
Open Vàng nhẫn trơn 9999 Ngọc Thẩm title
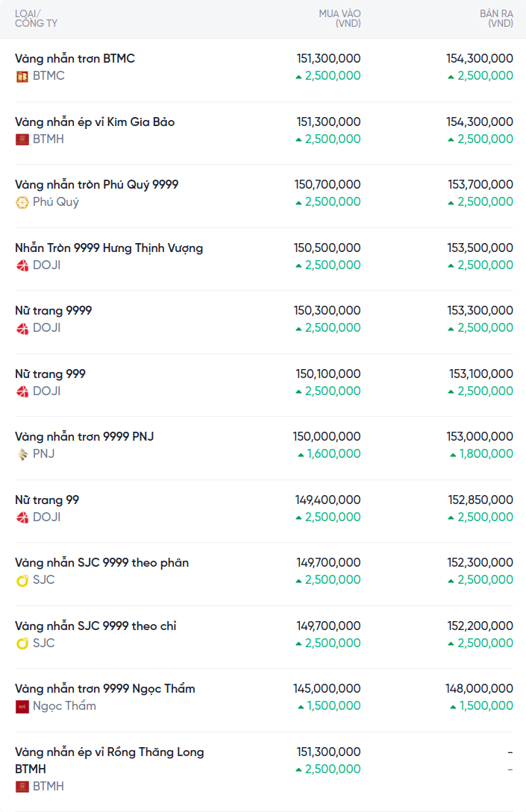tap(104, 688)
